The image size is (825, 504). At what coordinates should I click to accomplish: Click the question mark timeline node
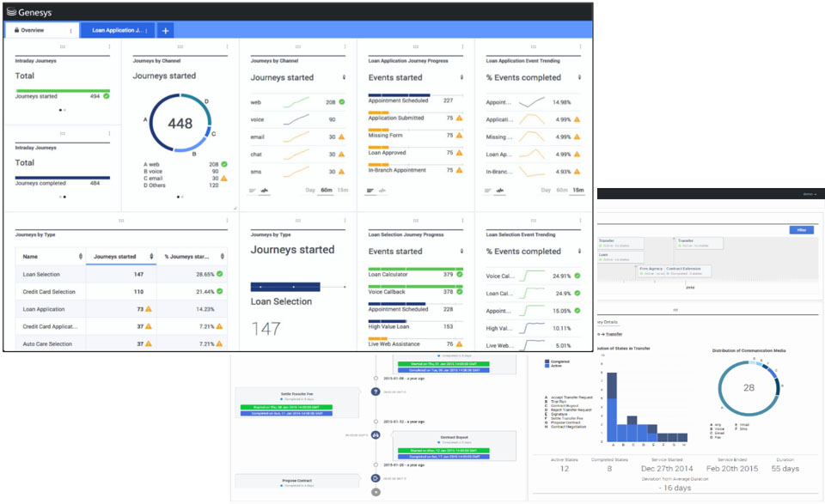pyautogui.click(x=376, y=392)
